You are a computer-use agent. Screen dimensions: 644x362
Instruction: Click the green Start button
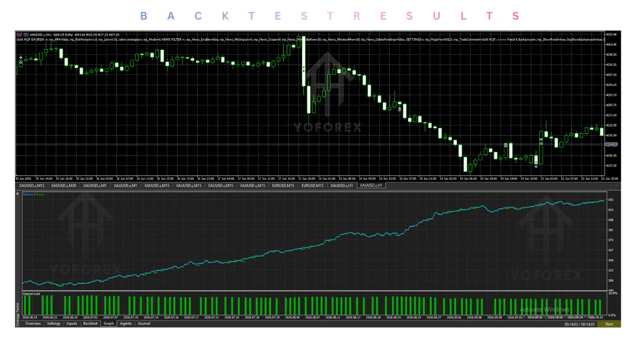tap(609, 324)
